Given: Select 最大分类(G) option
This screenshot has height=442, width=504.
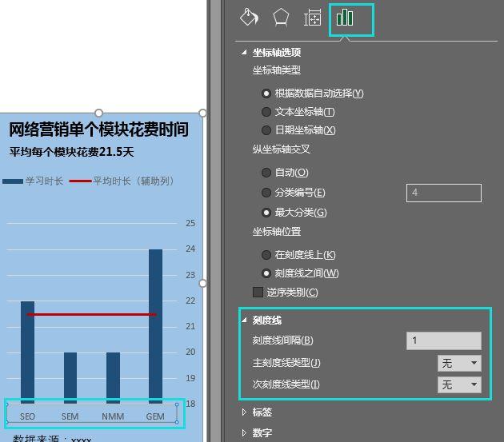Looking at the screenshot, I should coord(294,213).
